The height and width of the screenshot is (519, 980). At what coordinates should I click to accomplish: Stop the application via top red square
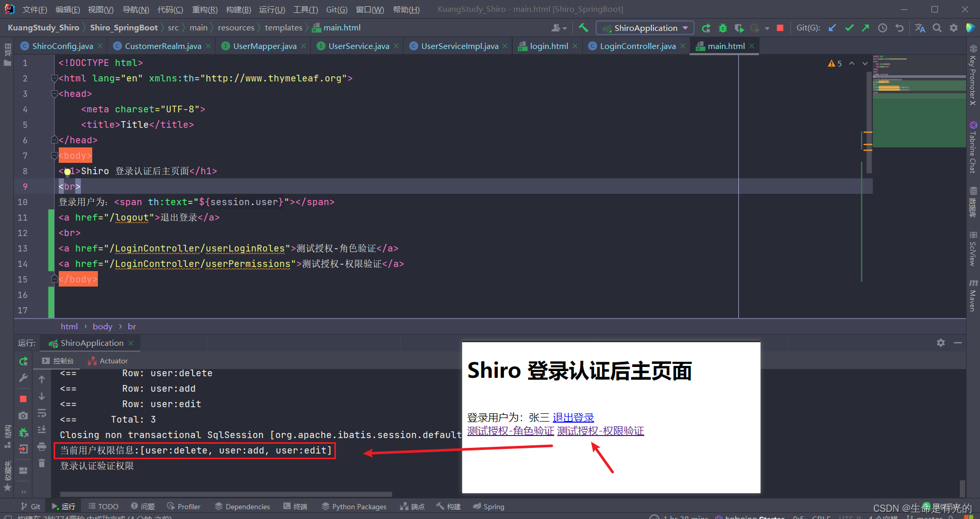[x=780, y=28]
